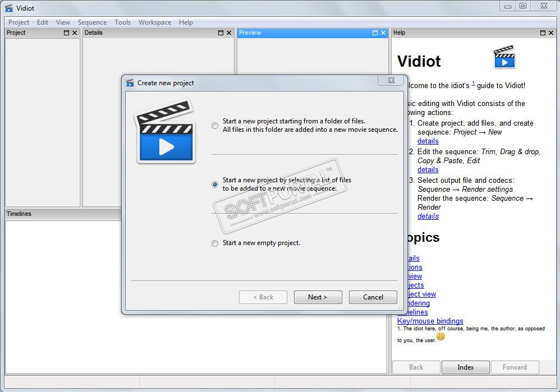
Task: Close the Help panel
Action: 551,33
